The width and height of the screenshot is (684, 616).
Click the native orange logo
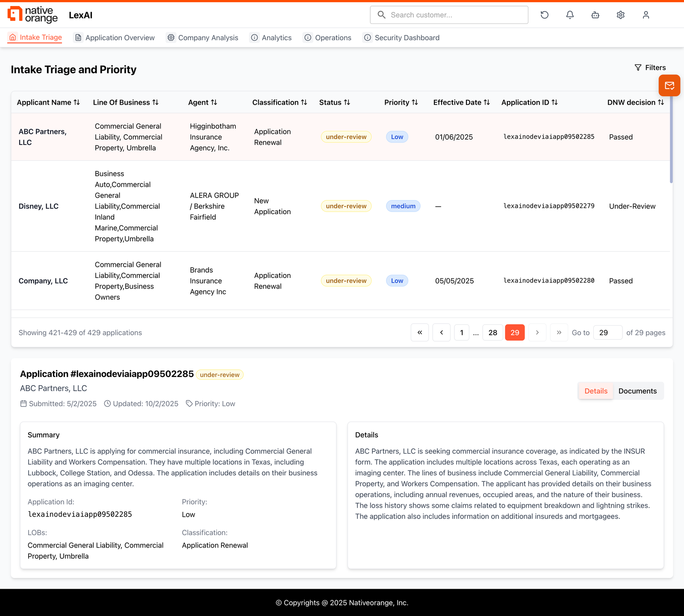(x=34, y=14)
